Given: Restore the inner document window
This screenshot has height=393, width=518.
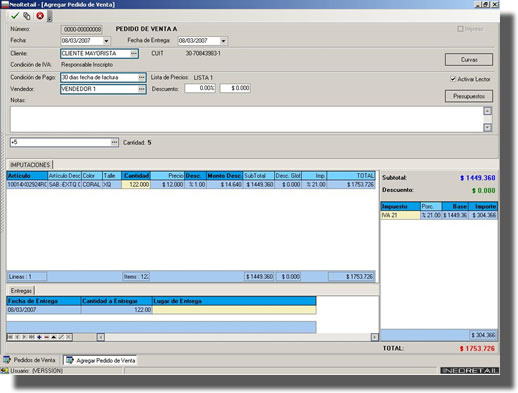Looking at the screenshot, I should pyautogui.click(x=486, y=4).
